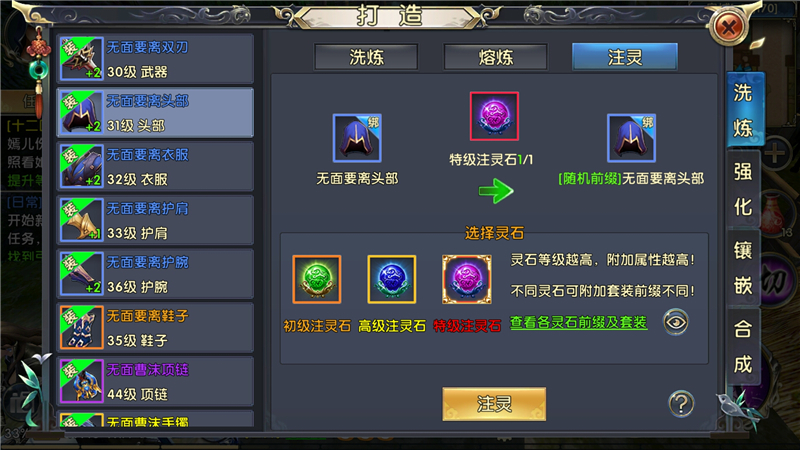Open the question mark help icon
This screenshot has height=450, width=800.
coord(681,403)
